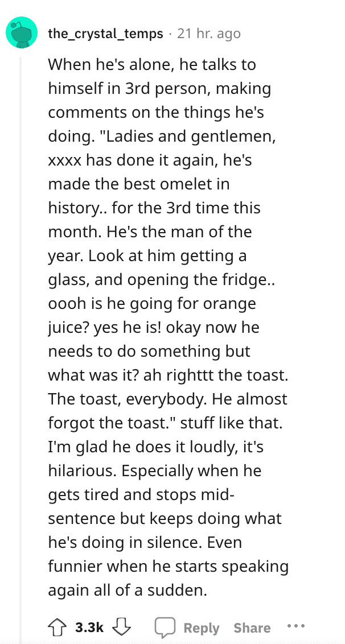The width and height of the screenshot is (345, 644).
Task: Open the_crystal_temps user profile
Action: coord(106,34)
